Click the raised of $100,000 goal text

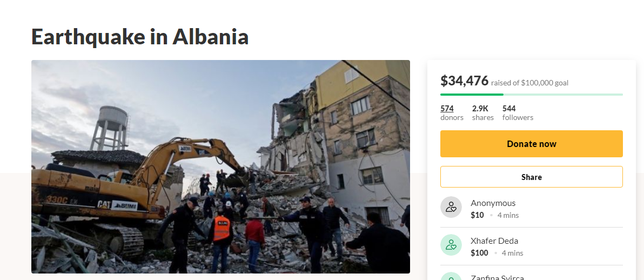[x=530, y=83]
